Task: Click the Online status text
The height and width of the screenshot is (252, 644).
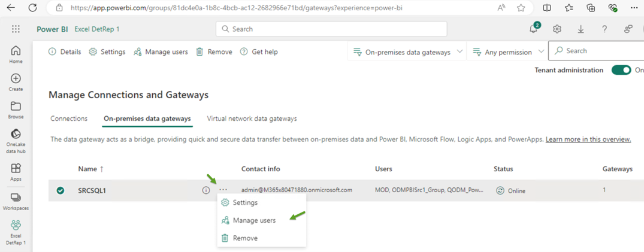Action: 516,191
